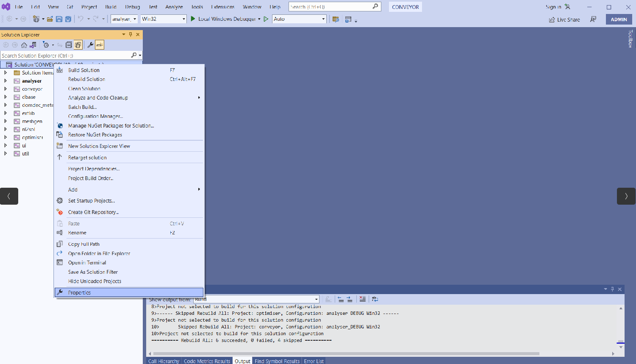The image size is (636, 364).
Task: Clear all output using the Output panel icon
Action: point(362,299)
